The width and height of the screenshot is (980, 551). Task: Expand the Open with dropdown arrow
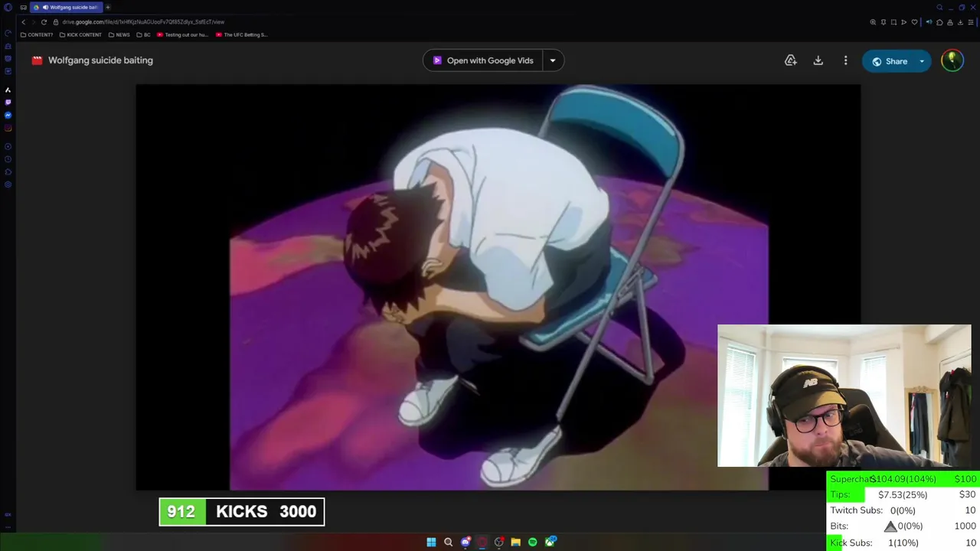click(x=553, y=60)
